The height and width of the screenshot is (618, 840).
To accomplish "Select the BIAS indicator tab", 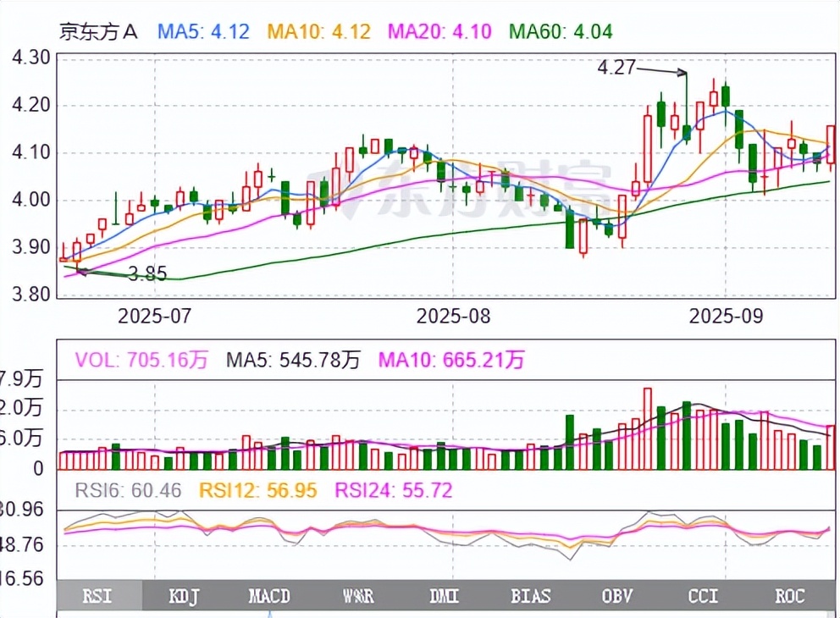I will click(530, 595).
